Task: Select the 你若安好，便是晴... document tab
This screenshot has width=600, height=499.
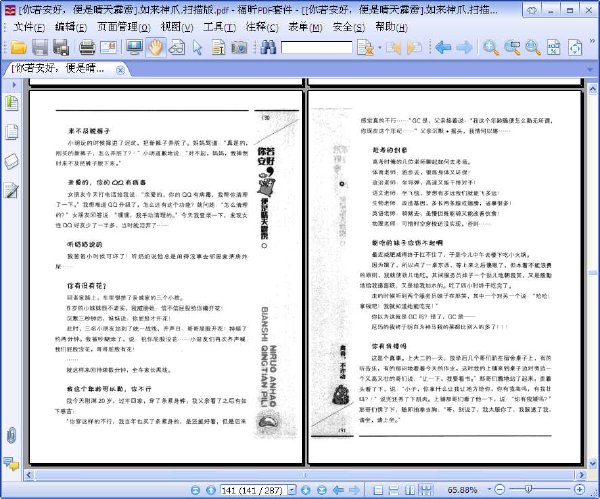Action: coord(58,69)
